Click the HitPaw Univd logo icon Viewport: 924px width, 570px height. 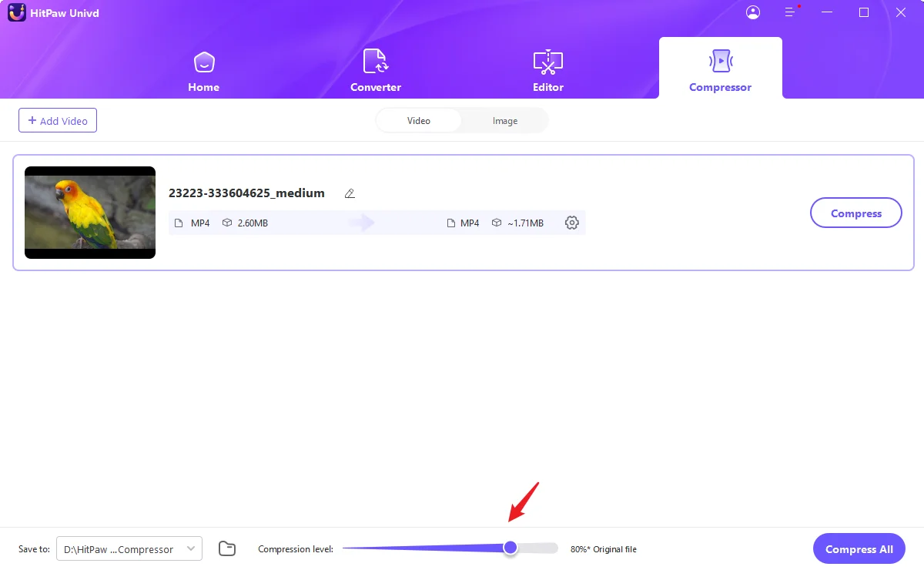click(x=17, y=12)
